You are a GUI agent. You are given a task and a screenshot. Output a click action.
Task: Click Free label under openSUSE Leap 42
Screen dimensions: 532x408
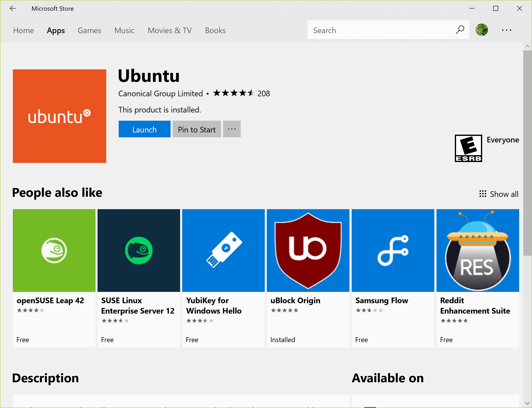pyautogui.click(x=23, y=340)
